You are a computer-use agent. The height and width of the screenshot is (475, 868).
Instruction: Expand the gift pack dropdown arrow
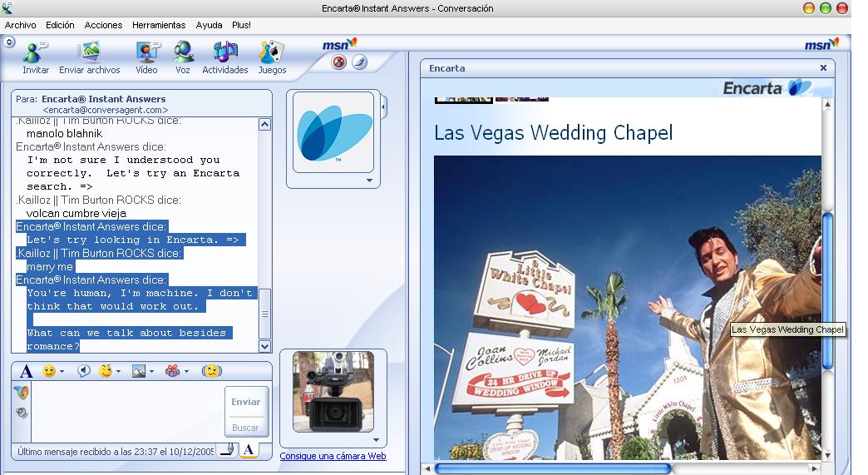(x=186, y=372)
